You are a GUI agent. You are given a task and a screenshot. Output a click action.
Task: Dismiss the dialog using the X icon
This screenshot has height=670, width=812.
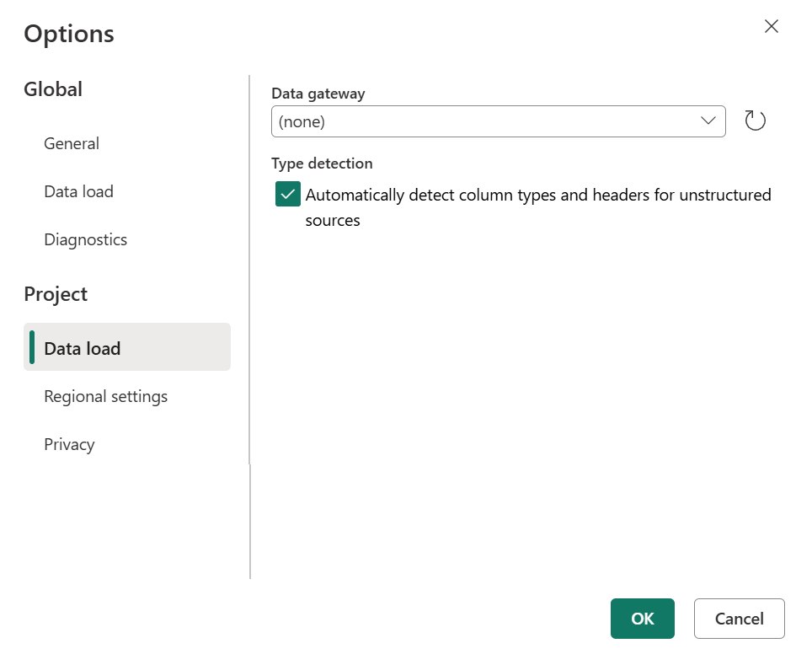click(x=771, y=26)
